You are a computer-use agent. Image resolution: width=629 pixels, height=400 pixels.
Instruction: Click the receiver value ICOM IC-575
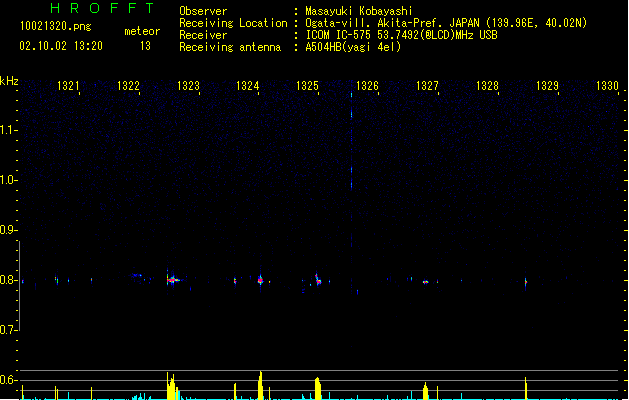click(x=338, y=35)
